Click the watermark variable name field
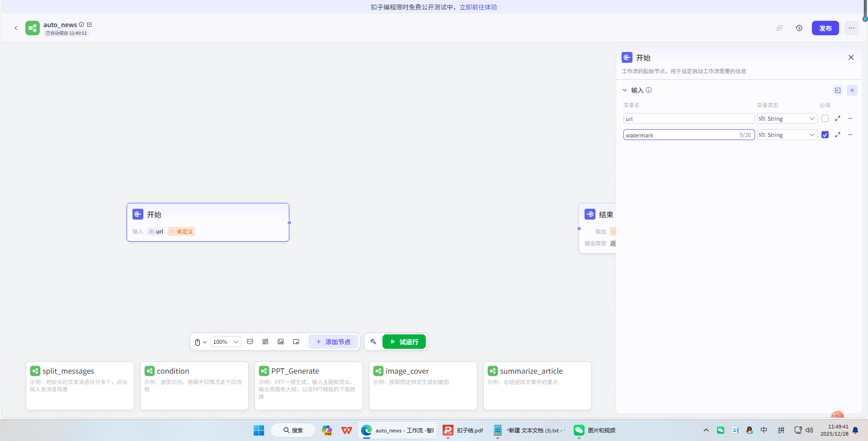The width and height of the screenshot is (868, 441). coord(689,135)
